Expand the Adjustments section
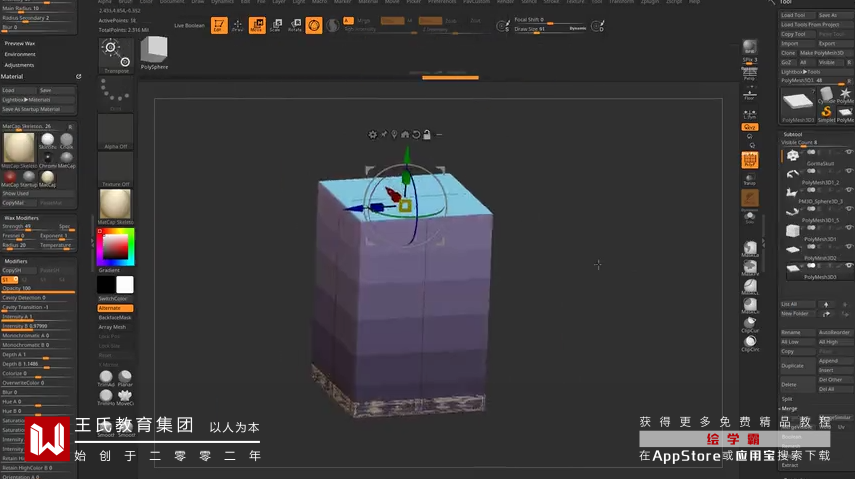 pos(20,65)
